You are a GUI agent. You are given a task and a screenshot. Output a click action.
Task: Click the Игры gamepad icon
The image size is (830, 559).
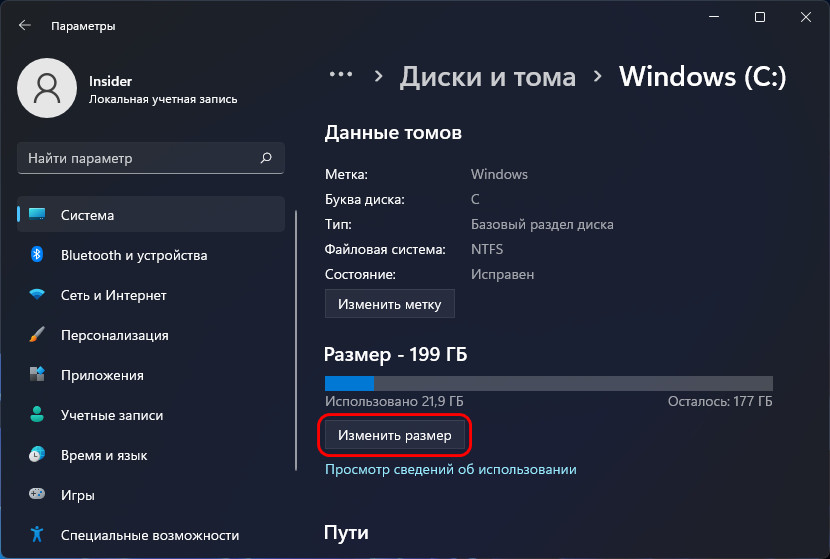click(x=37, y=494)
